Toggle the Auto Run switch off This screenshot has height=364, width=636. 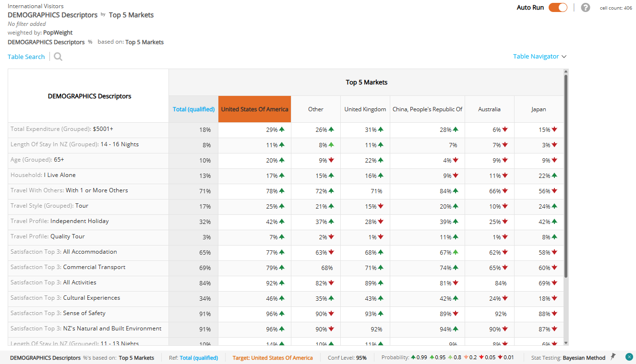pyautogui.click(x=558, y=7)
